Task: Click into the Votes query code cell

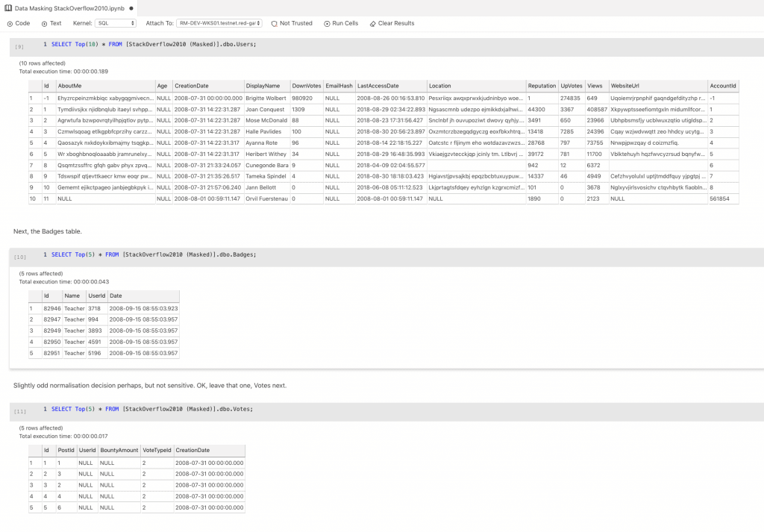Action: (373, 409)
